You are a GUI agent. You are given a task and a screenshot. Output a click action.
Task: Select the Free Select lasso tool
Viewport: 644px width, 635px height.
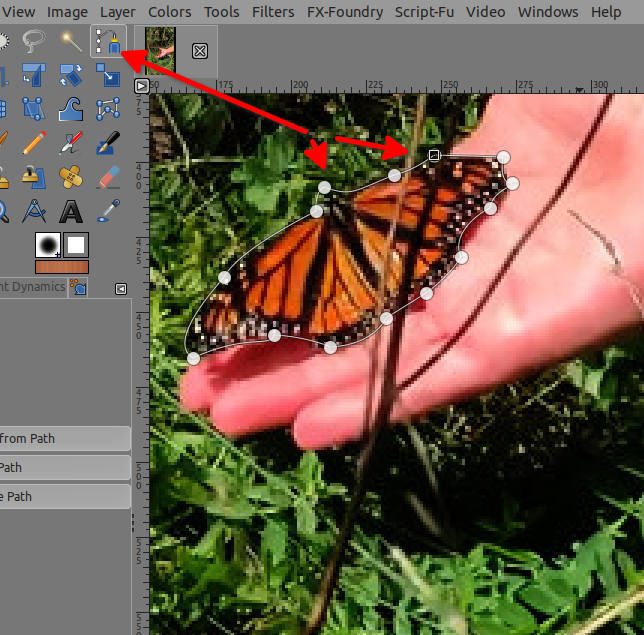[x=34, y=41]
